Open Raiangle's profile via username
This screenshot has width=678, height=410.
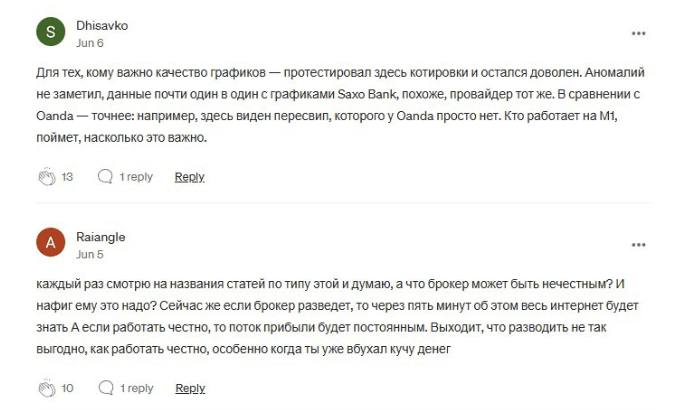pos(100,237)
